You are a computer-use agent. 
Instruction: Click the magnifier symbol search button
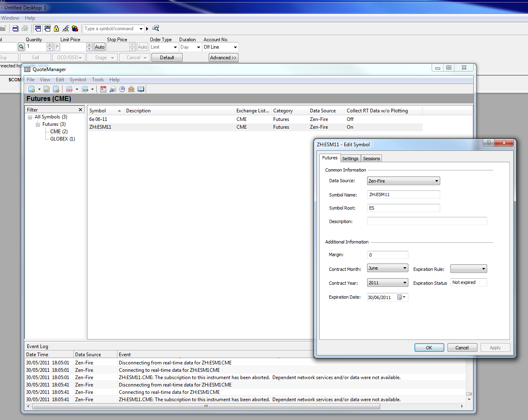pyautogui.click(x=21, y=47)
